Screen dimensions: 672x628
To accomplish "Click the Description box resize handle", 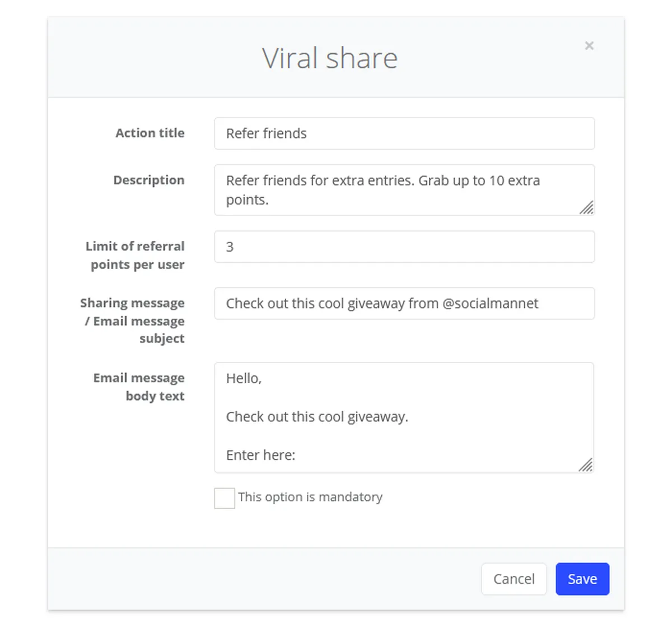I will pos(586,208).
